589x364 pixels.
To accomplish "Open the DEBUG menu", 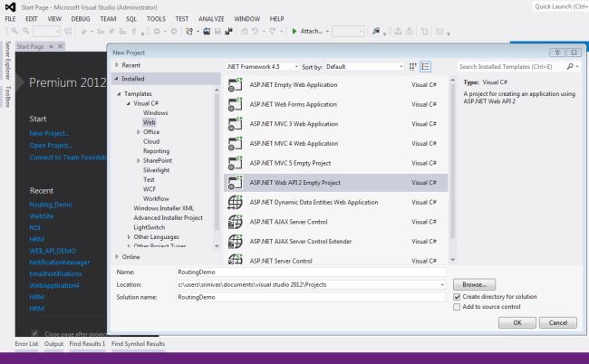I will click(x=81, y=19).
